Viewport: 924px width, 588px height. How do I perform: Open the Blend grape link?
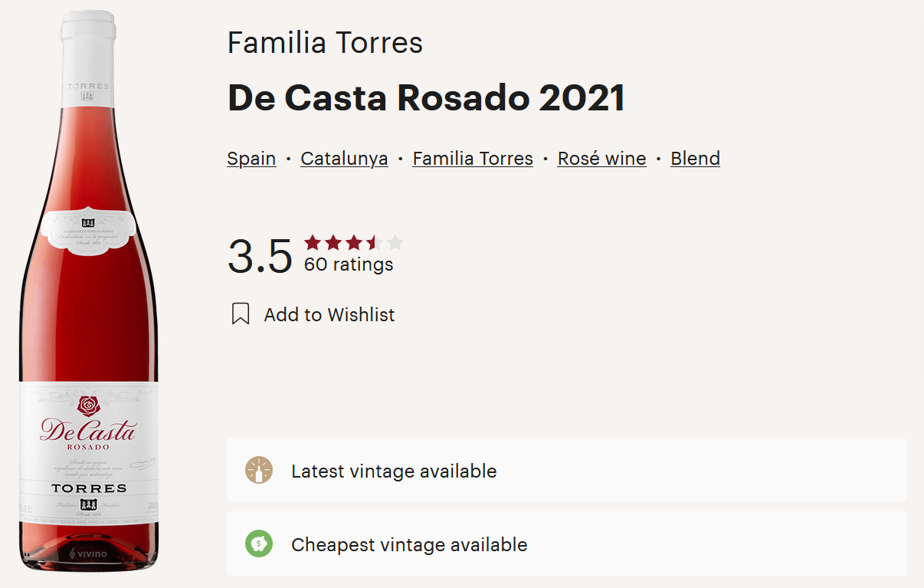[695, 159]
